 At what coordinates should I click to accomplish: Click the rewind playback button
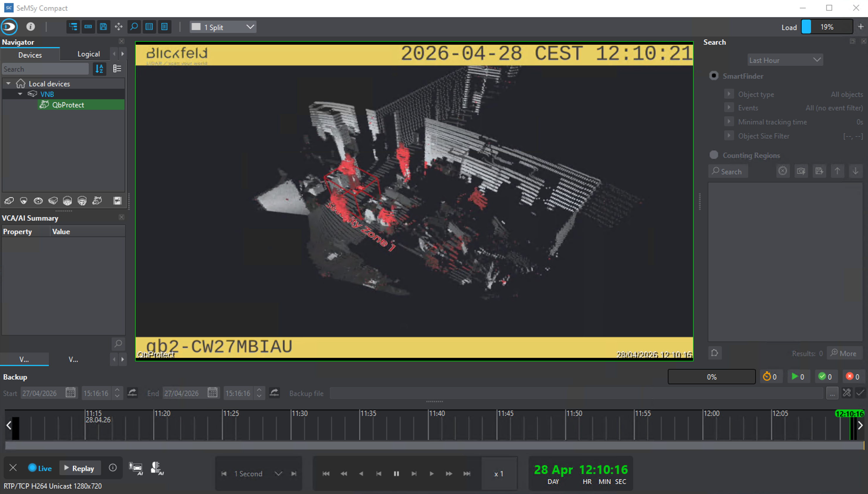pyautogui.click(x=343, y=474)
